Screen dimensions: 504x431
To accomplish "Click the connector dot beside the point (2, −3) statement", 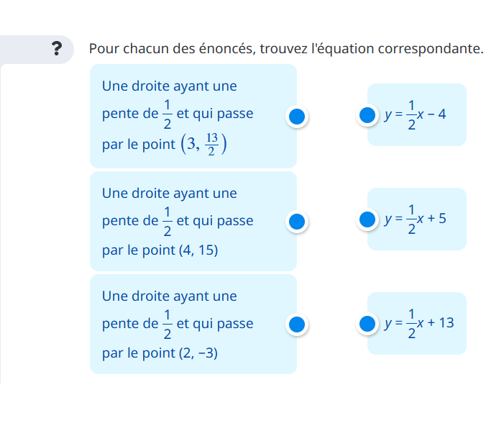I will pos(297,325).
